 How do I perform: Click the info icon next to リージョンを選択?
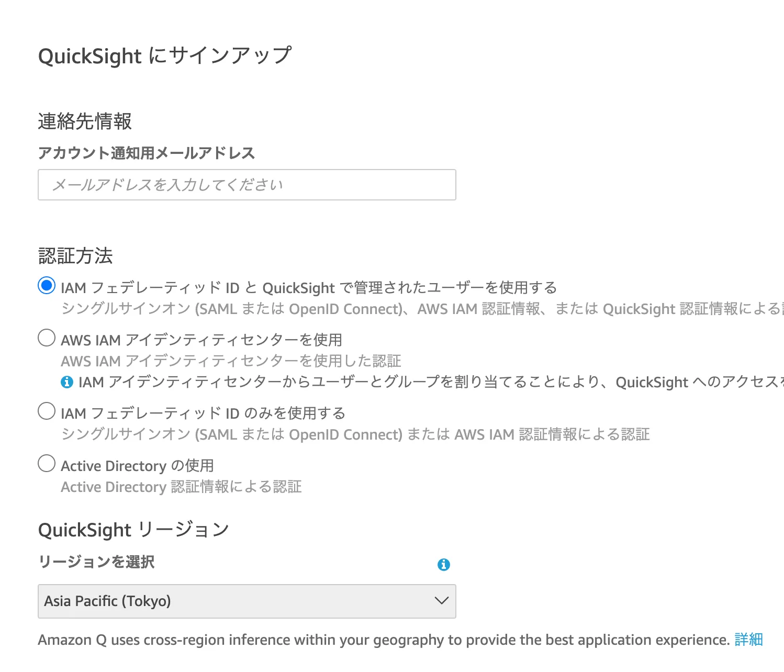click(x=443, y=564)
